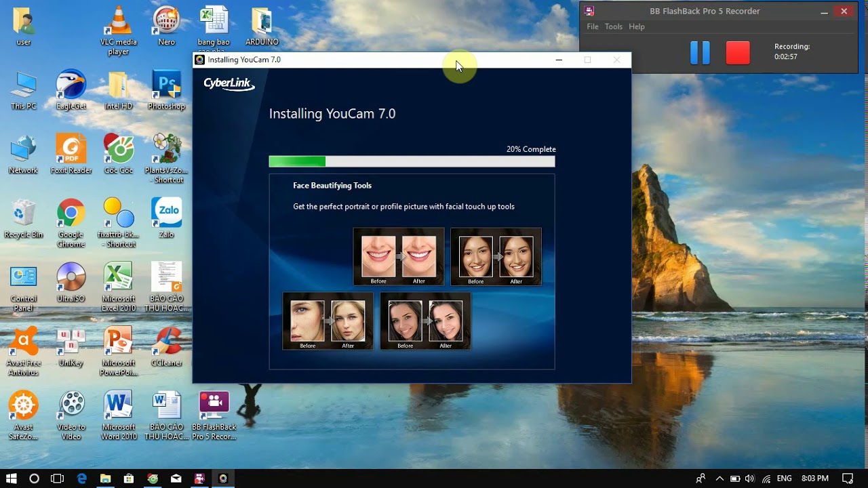Image resolution: width=868 pixels, height=488 pixels.
Task: Open Mail app from taskbar
Action: 176,479
